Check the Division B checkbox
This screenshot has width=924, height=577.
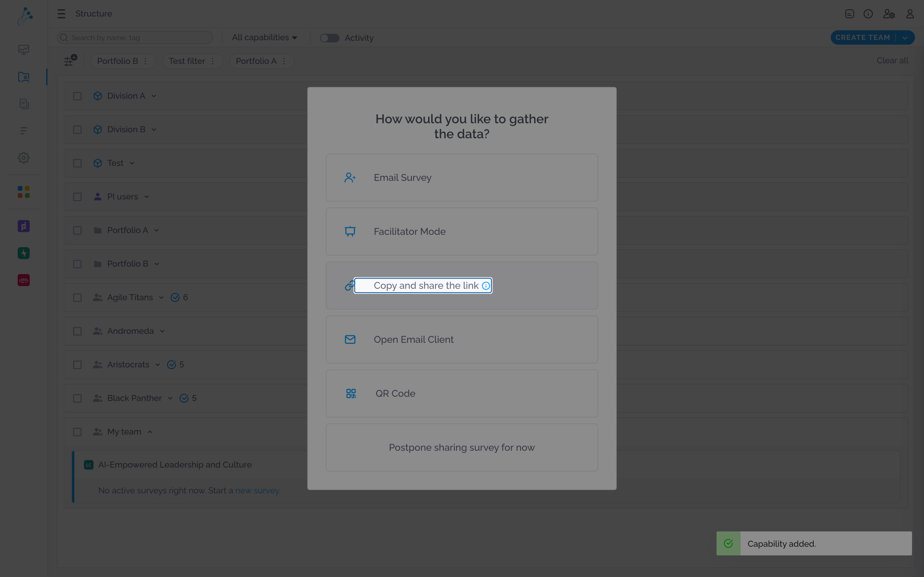pyautogui.click(x=77, y=129)
